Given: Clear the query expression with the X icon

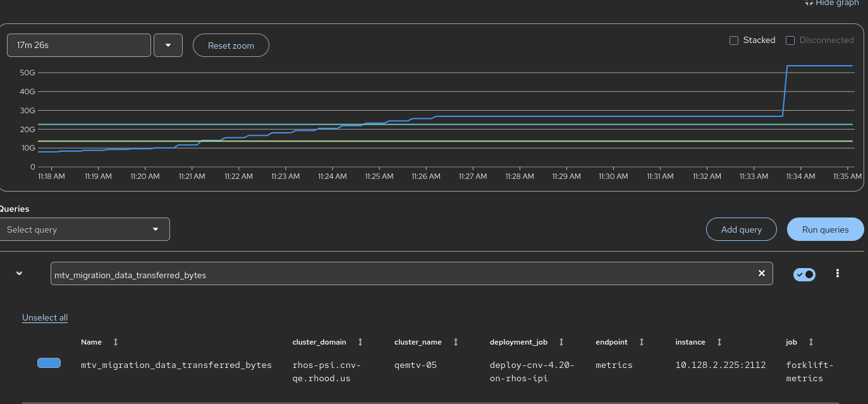Looking at the screenshot, I should pos(762,273).
